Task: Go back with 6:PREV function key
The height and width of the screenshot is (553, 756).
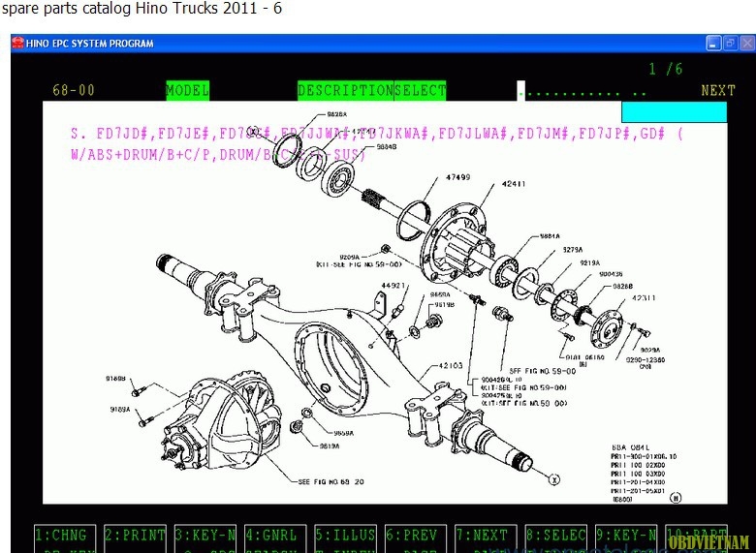Action: coord(416,538)
